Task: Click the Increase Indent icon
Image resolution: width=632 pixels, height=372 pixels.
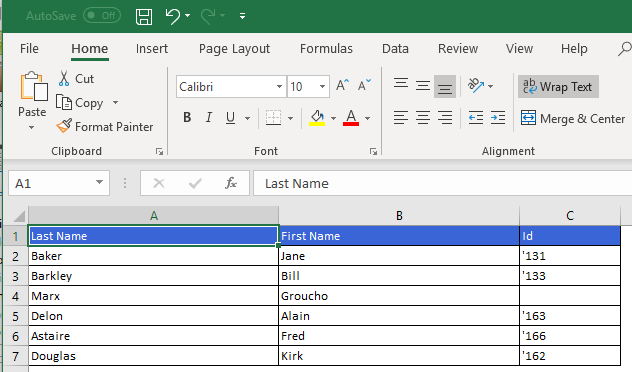Action: point(498,118)
